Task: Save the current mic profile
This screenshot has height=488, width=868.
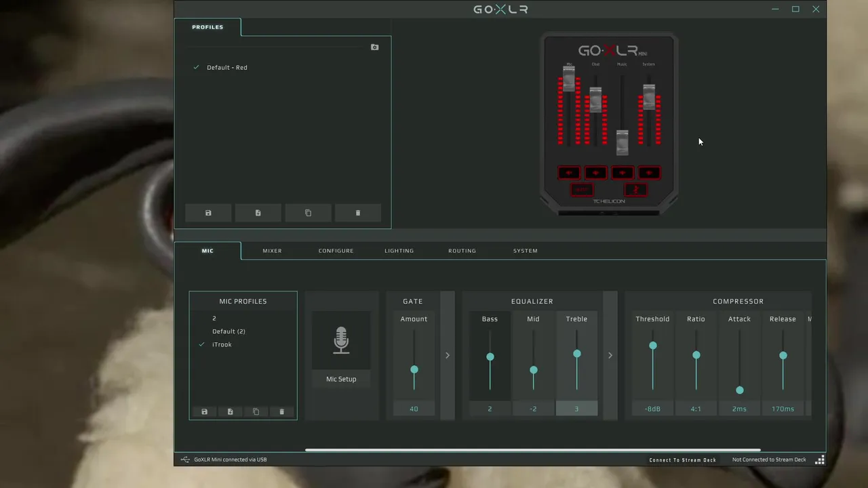Action: (204, 411)
